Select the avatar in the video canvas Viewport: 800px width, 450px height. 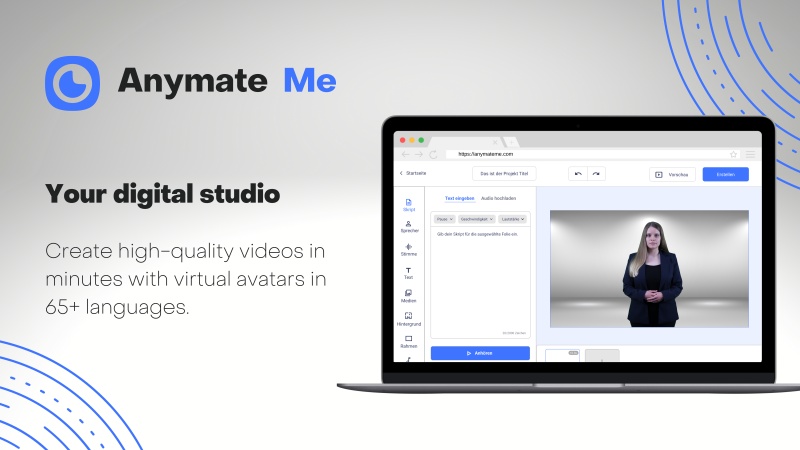pyautogui.click(x=652, y=274)
